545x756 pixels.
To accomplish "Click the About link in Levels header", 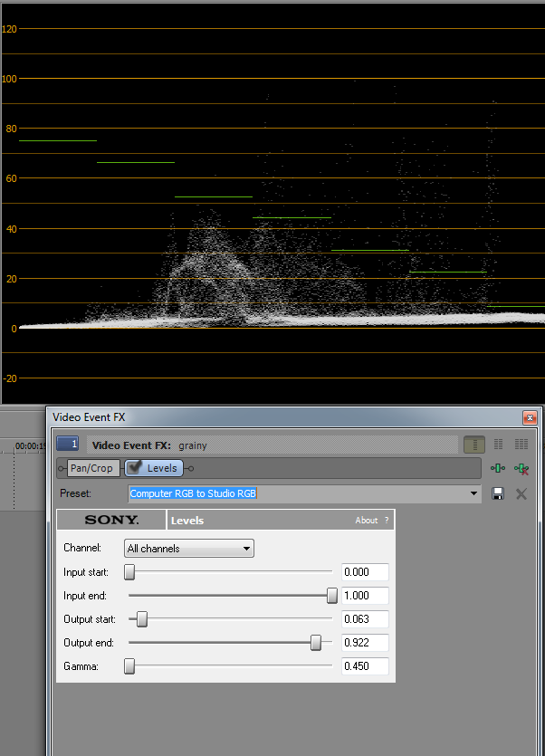I will 366,521.
